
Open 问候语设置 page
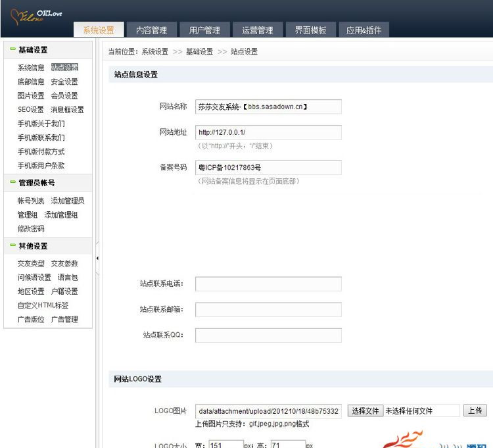click(34, 278)
